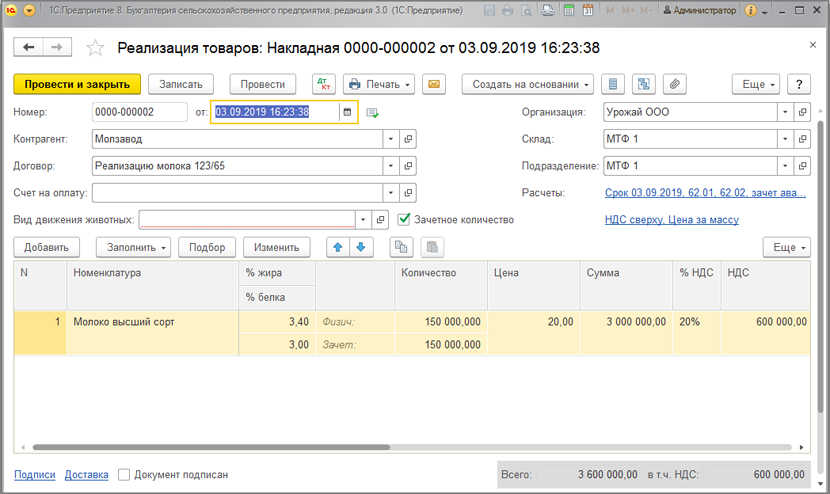
Task: Open the 1C main menu dropdown icon
Action: click(x=29, y=10)
